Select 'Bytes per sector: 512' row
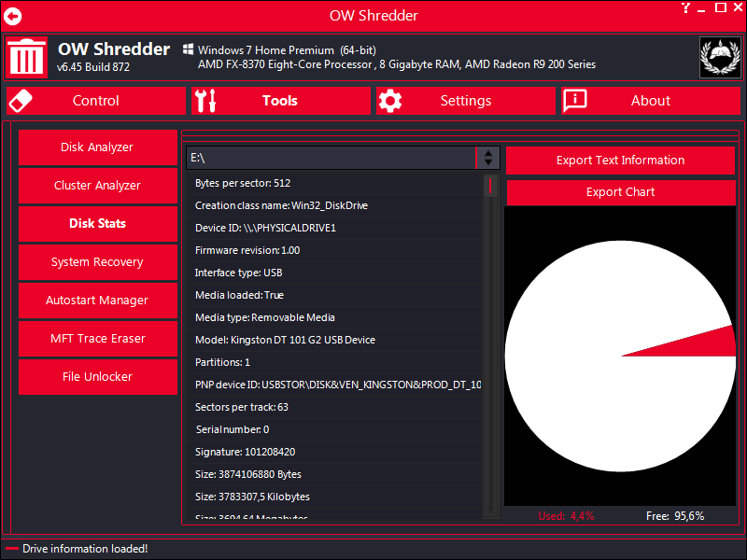This screenshot has height=560, width=747. pos(334,183)
